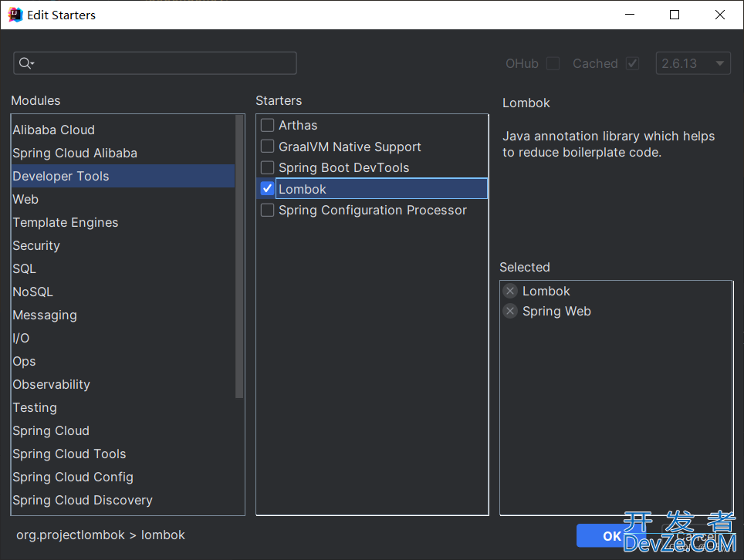This screenshot has height=560, width=744.
Task: Click the search magnifier icon
Action: (x=26, y=63)
